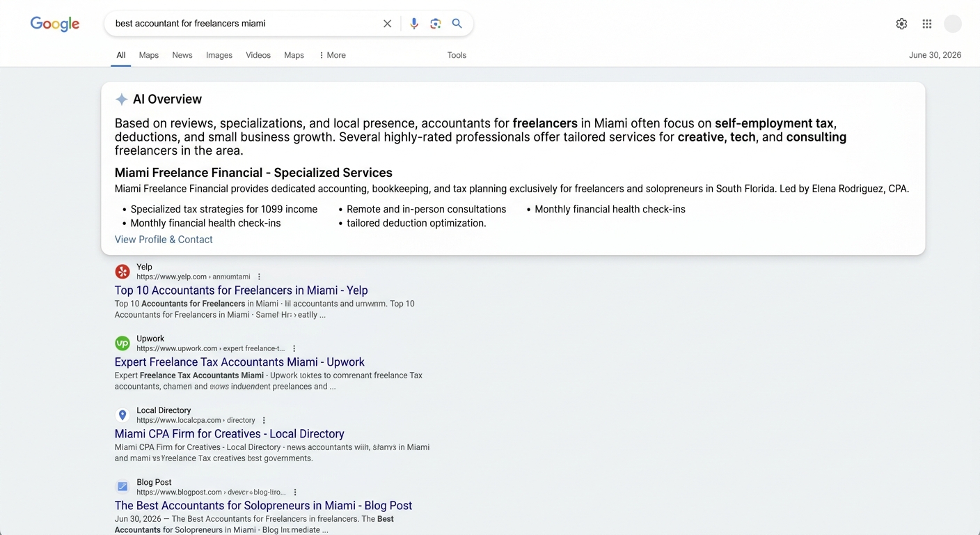Image resolution: width=980 pixels, height=535 pixels.
Task: Open the account profile avatar
Action: [x=953, y=24]
